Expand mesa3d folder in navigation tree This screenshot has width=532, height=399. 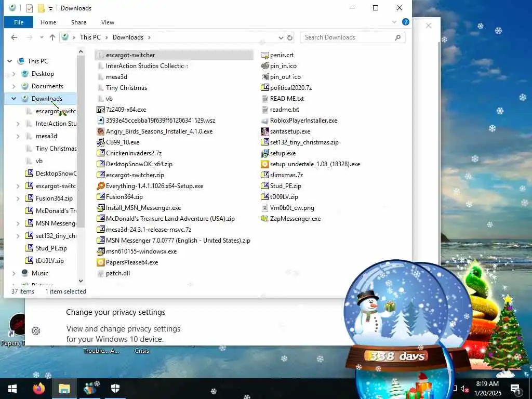18,136
